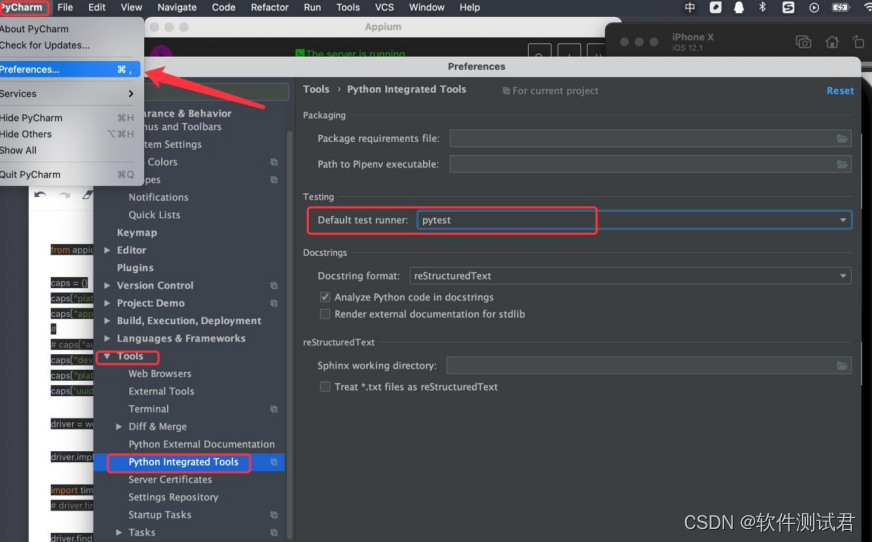Click redo arrow in editor toolbar

(x=64, y=195)
